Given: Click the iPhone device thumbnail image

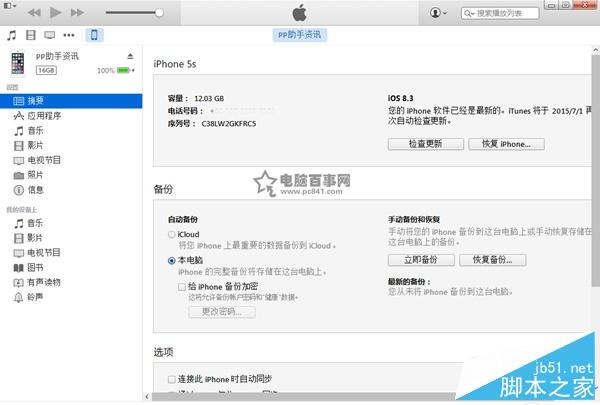Looking at the screenshot, I should coord(18,63).
